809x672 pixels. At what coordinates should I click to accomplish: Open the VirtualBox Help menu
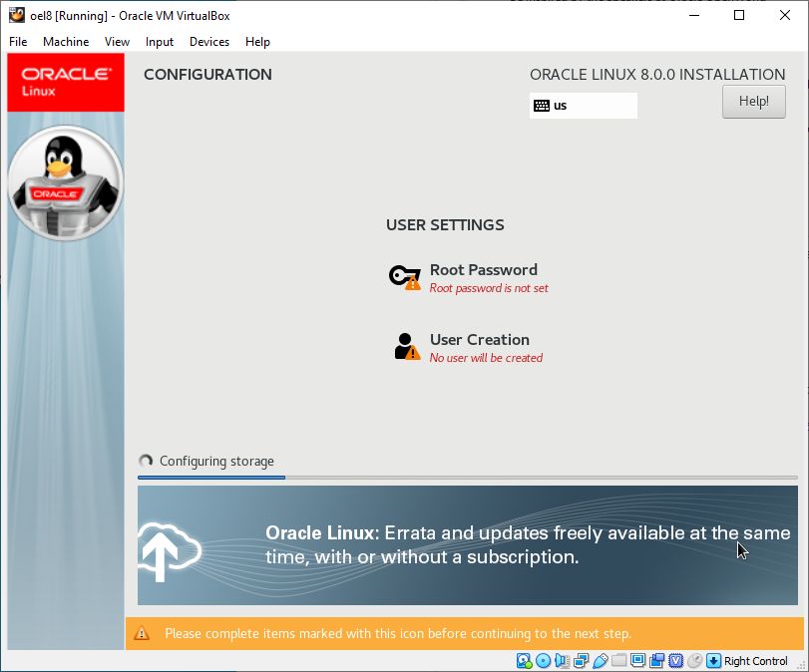257,42
